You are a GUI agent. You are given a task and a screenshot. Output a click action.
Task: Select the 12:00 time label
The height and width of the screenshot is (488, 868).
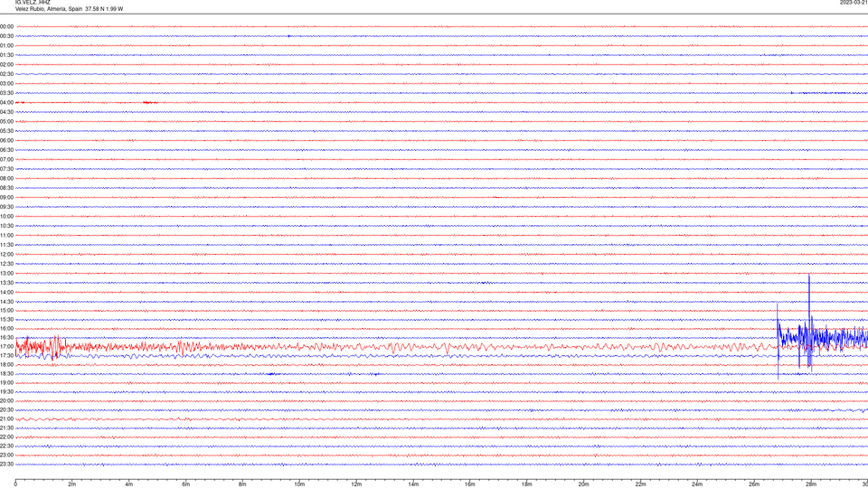point(6,255)
